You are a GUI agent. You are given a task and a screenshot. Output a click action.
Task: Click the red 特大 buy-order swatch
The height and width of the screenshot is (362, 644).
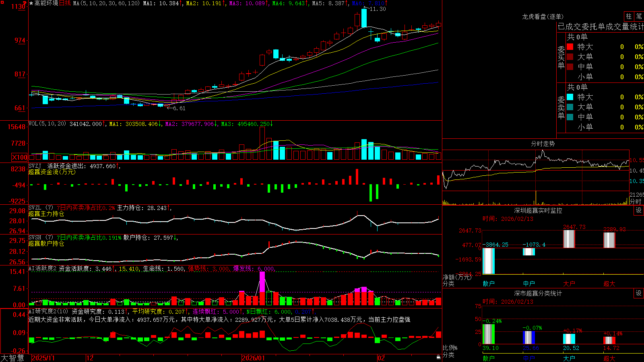click(x=570, y=47)
